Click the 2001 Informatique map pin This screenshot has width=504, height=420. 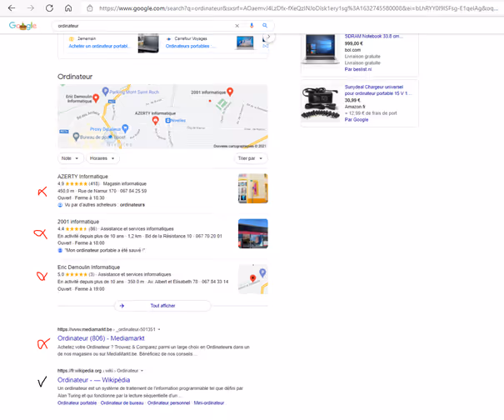230,92
